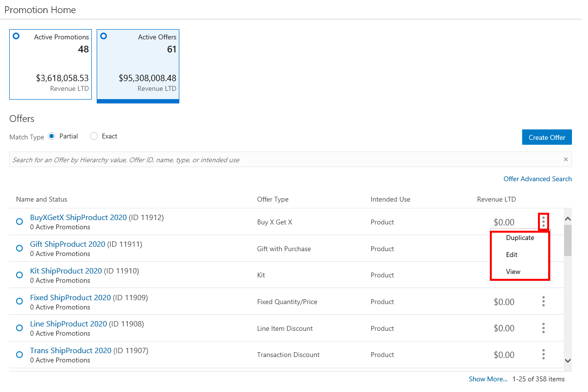Click the Offer Type column header
This screenshot has width=588, height=392.
click(x=273, y=199)
